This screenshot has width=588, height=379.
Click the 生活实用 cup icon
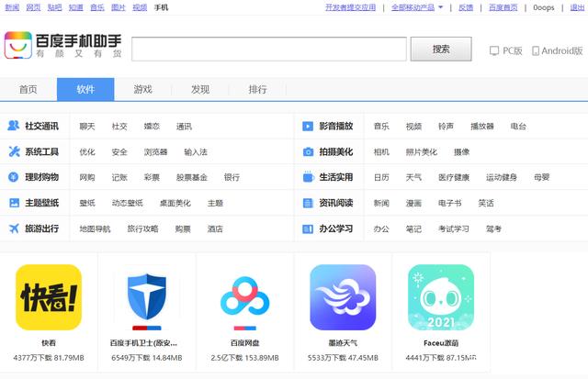click(x=308, y=177)
